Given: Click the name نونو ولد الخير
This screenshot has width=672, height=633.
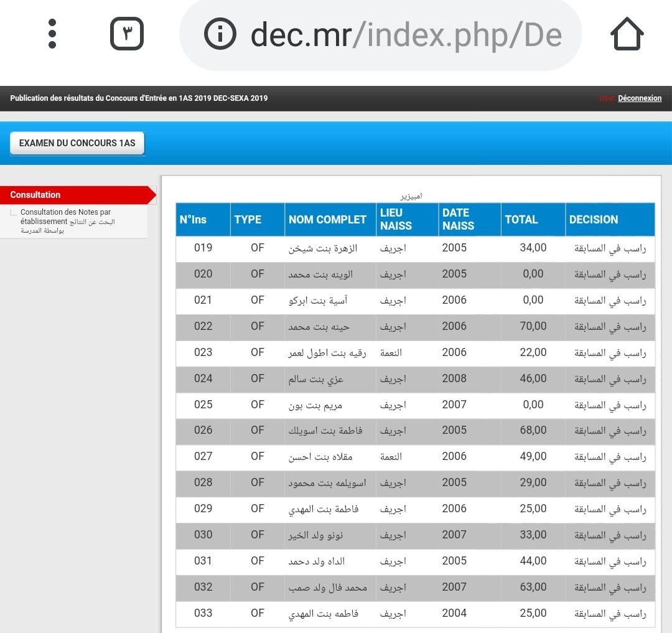Looking at the screenshot, I should [x=316, y=536].
